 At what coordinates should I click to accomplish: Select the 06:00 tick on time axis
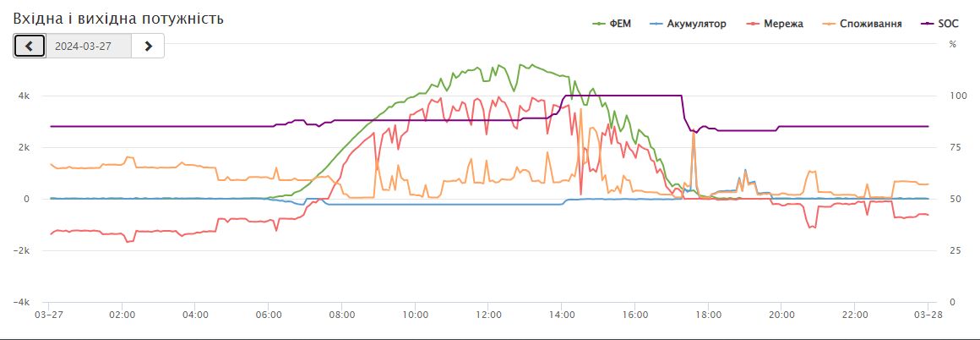[269, 315]
